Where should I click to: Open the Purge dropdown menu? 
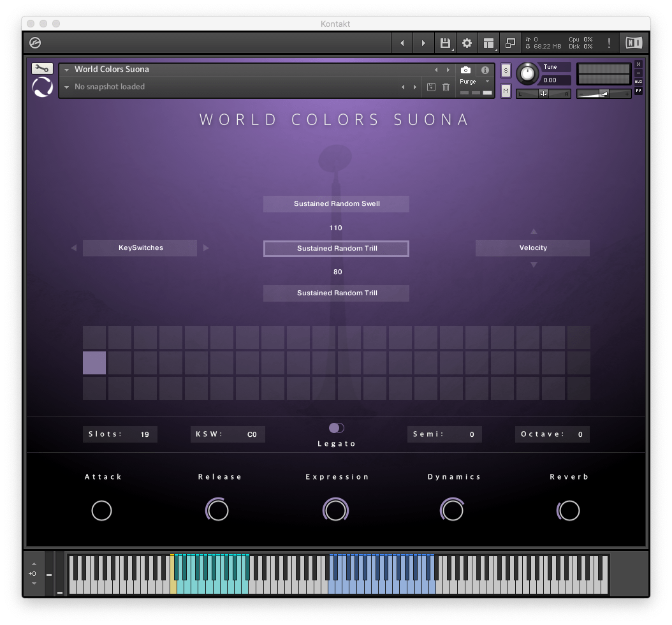(x=487, y=82)
